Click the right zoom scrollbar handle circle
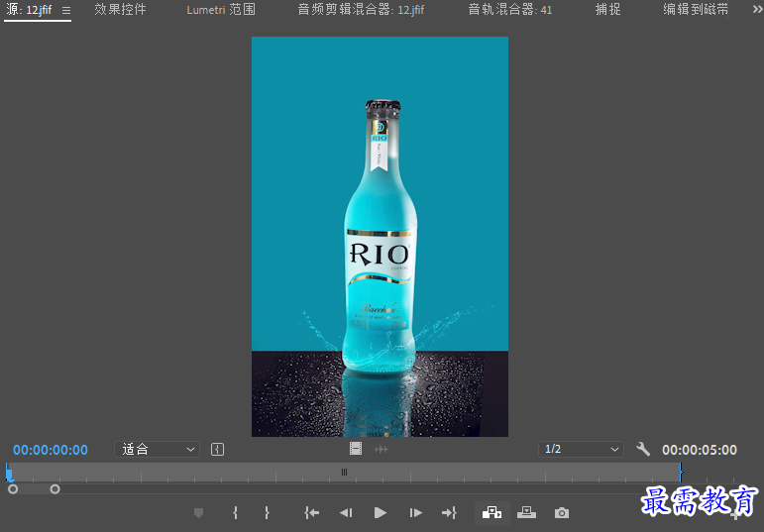764x532 pixels. [55, 489]
